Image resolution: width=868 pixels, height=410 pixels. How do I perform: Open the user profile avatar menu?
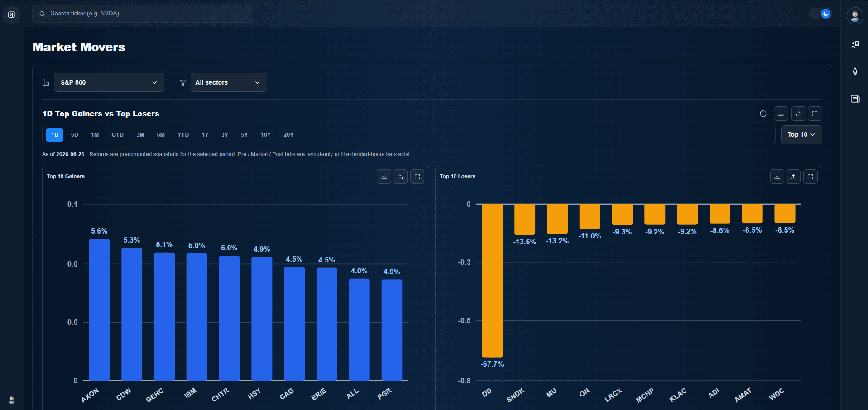coord(855,15)
